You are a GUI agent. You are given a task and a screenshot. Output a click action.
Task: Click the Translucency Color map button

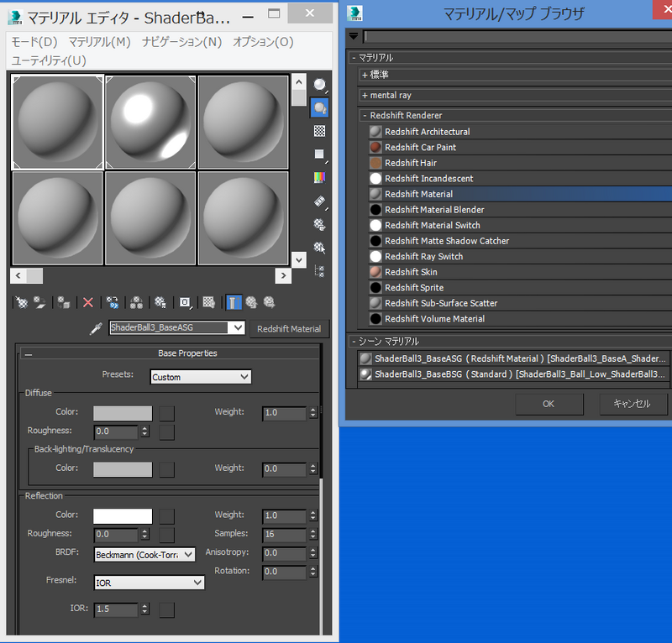pos(166,469)
